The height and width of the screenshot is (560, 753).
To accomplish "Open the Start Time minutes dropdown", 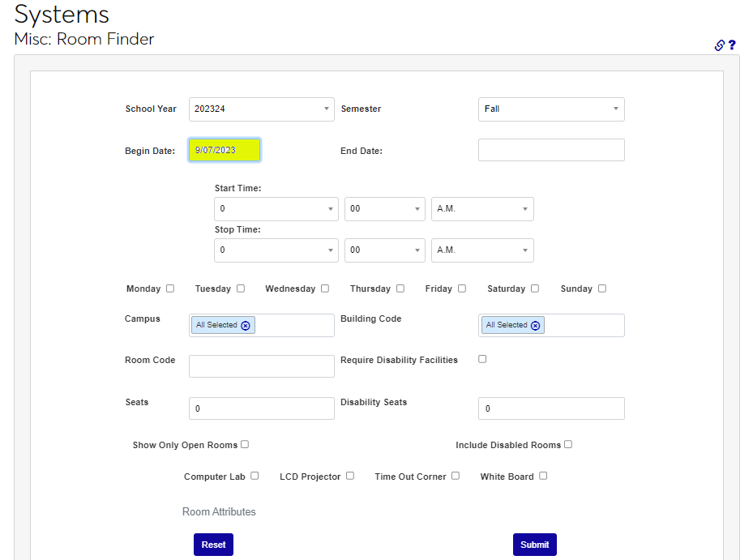I will pyautogui.click(x=384, y=209).
